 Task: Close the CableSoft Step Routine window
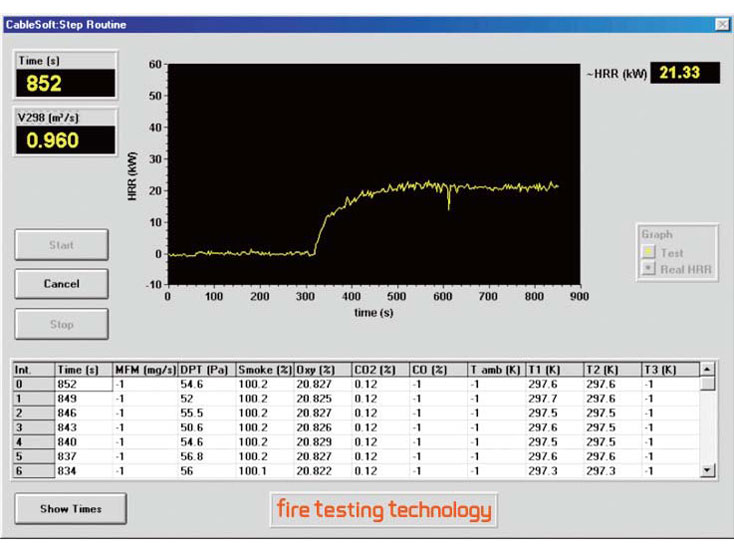pos(721,23)
